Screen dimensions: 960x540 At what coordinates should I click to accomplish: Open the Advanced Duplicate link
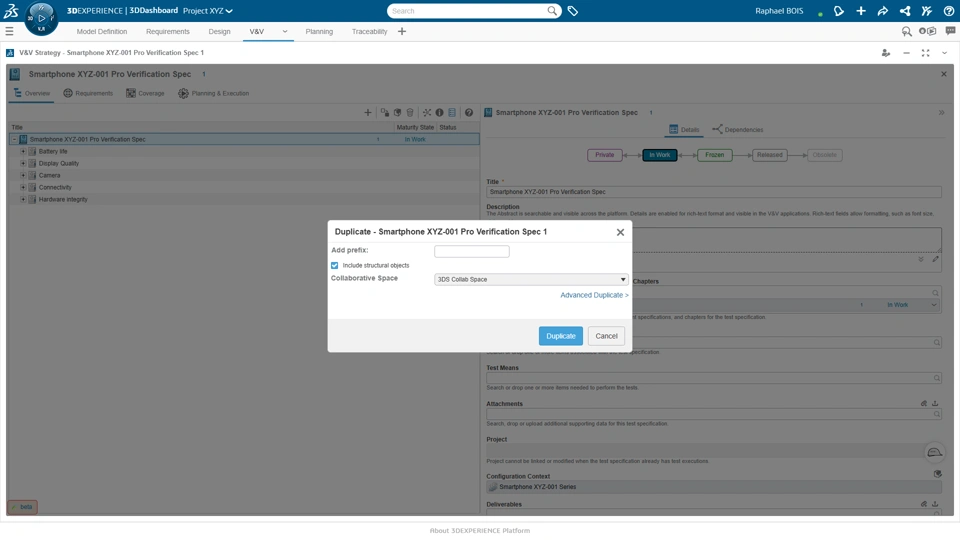point(594,295)
